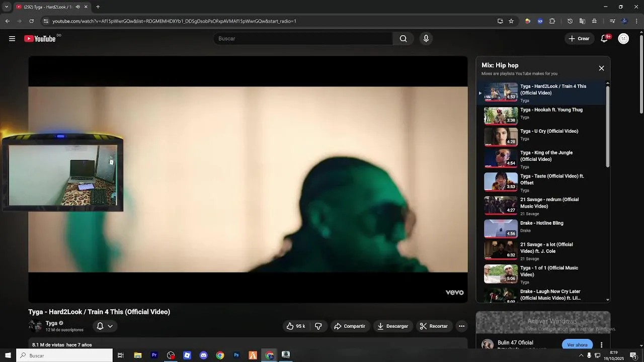
Task: Open the YouTube guide hamburger menu
Action: click(12, 39)
